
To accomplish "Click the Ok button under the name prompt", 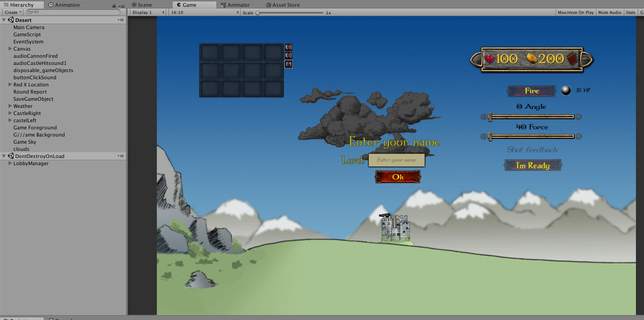I will click(397, 176).
